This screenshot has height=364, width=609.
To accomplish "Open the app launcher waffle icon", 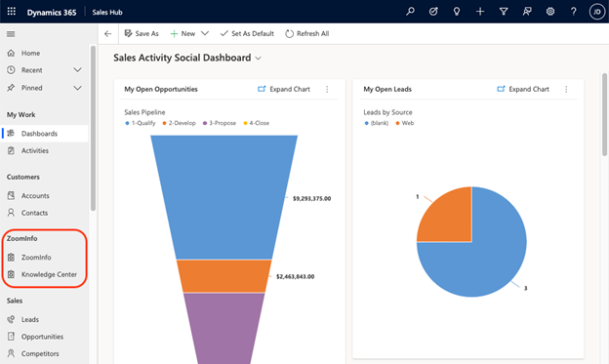I will (12, 12).
